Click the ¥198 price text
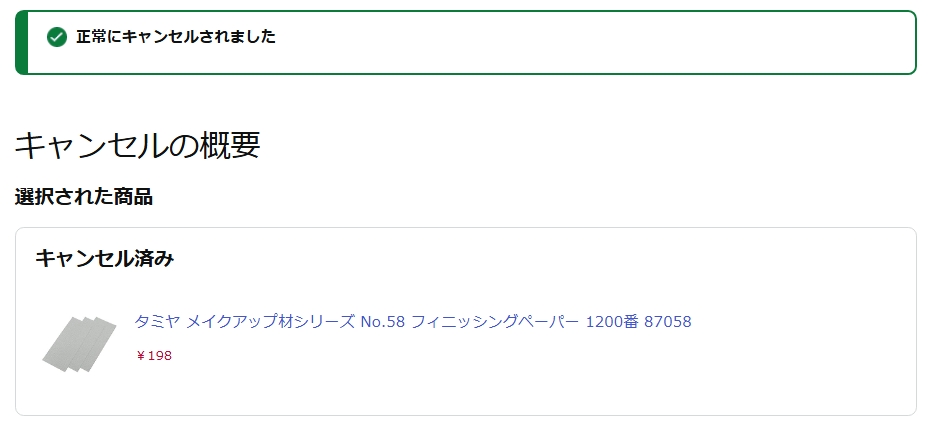This screenshot has width=929, height=424. click(154, 356)
